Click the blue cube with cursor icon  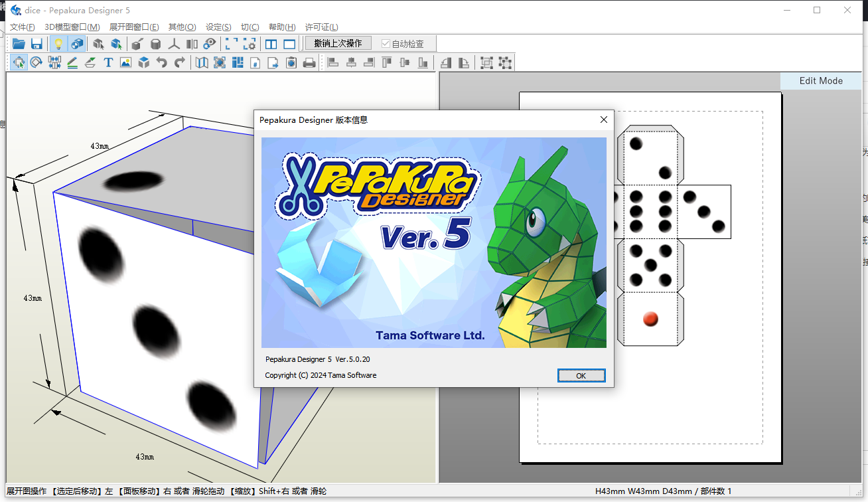pyautogui.click(x=116, y=44)
